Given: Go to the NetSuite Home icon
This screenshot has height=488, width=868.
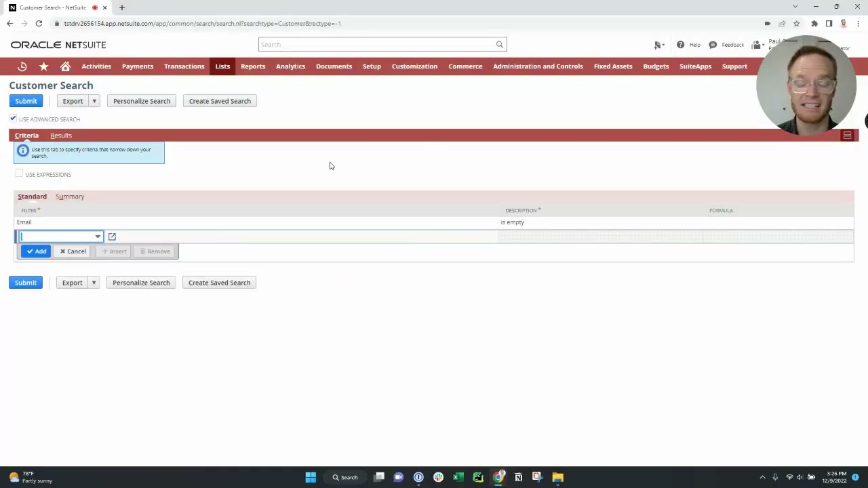Looking at the screenshot, I should pos(65,66).
